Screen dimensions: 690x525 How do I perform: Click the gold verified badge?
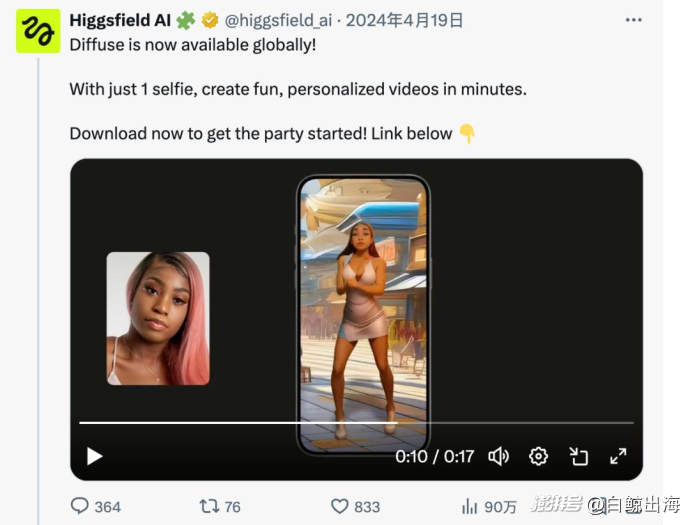pos(210,20)
